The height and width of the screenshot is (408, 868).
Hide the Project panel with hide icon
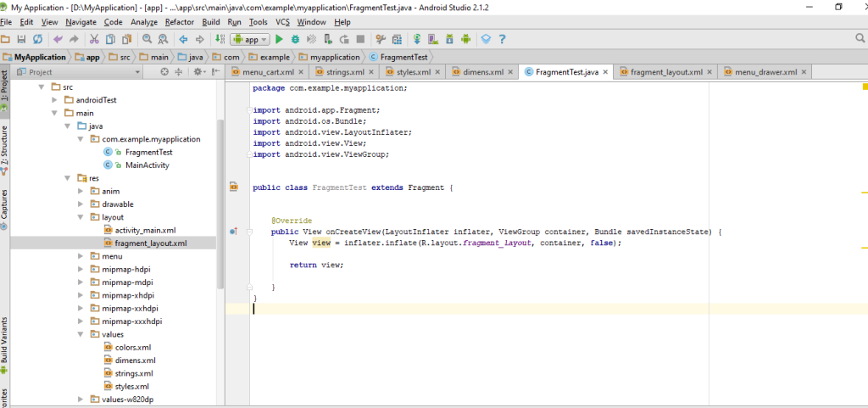214,72
